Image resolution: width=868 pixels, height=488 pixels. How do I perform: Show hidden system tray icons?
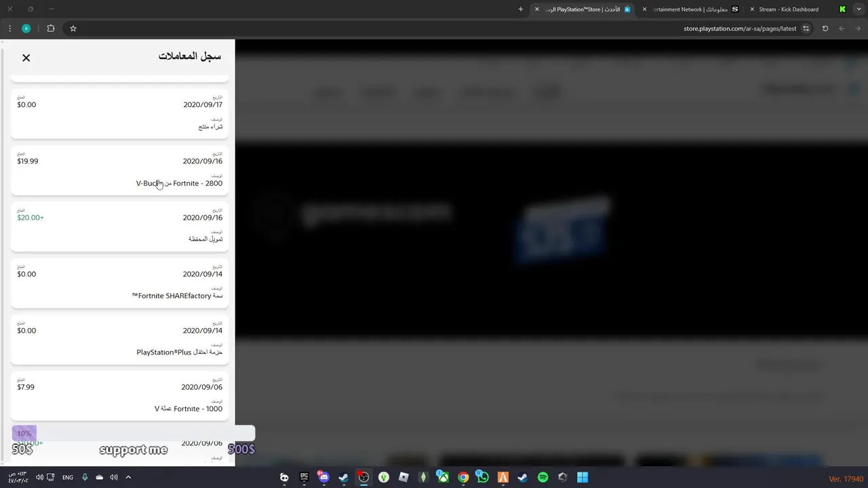(x=128, y=477)
